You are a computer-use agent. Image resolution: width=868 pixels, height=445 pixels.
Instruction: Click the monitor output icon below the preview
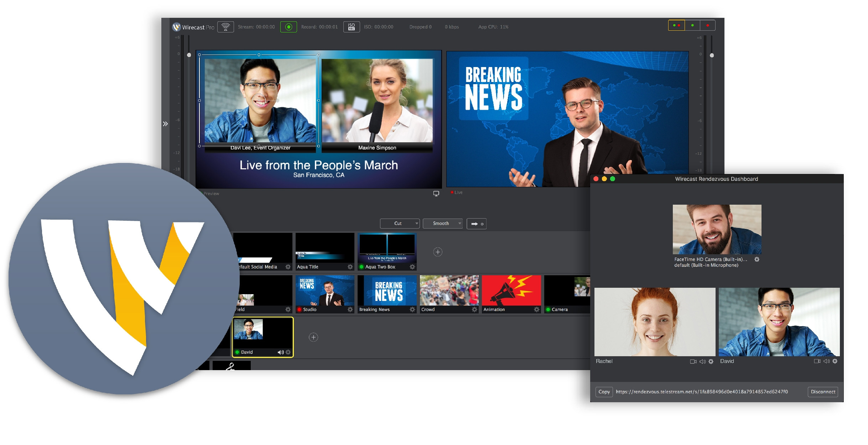tap(436, 193)
